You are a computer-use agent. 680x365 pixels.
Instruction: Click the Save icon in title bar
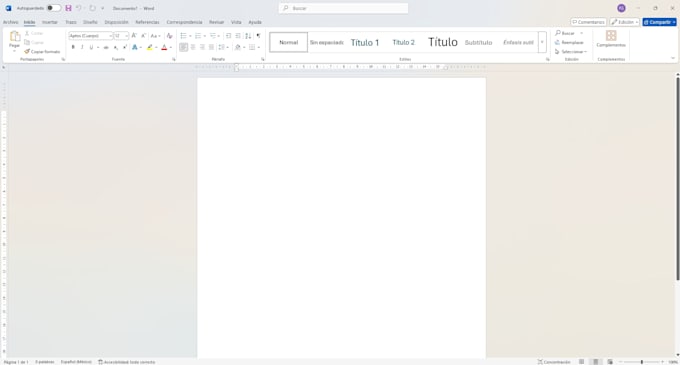tap(68, 8)
